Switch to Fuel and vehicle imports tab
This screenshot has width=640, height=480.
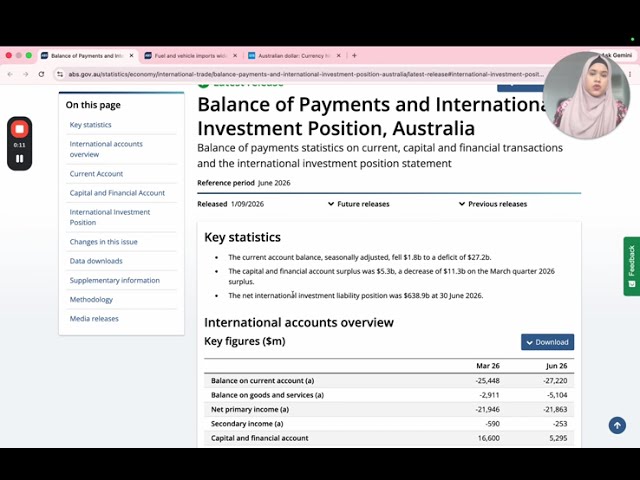190,56
